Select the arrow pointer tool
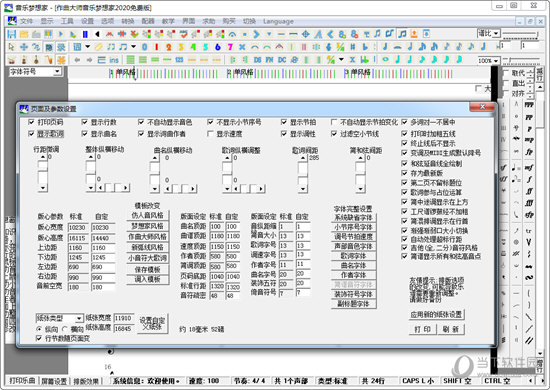Screen dimensions: 550x390 (11, 47)
